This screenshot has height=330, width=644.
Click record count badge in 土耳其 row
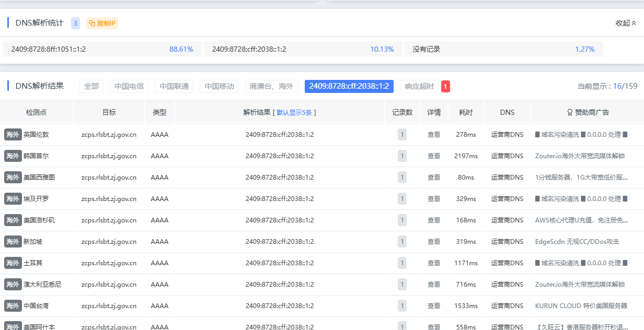(402, 263)
